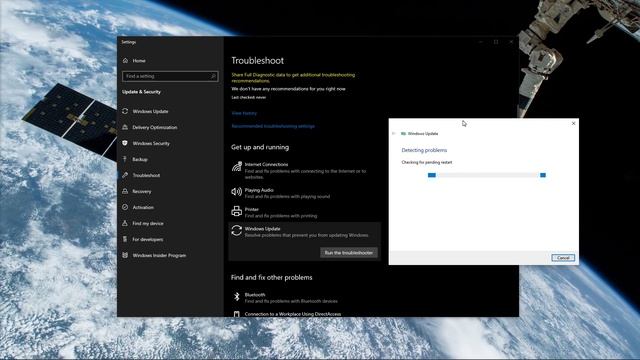Click the Recovery icon in sidebar
This screenshot has width=640, height=360.
(125, 191)
